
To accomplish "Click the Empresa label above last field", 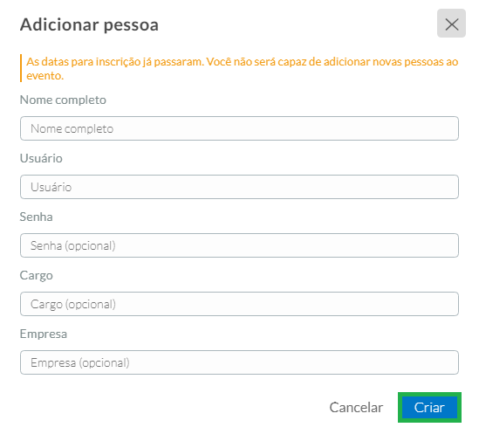I will [x=44, y=334].
